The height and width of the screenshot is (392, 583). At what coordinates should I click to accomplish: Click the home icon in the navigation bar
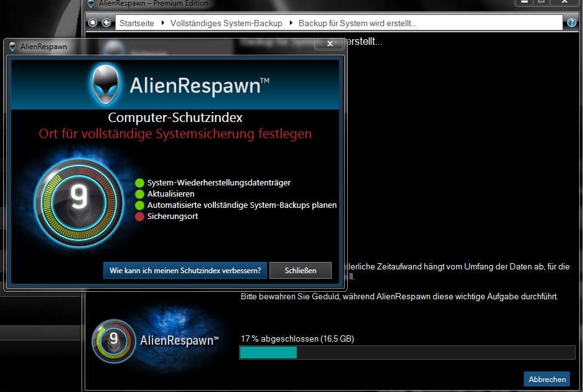point(93,23)
